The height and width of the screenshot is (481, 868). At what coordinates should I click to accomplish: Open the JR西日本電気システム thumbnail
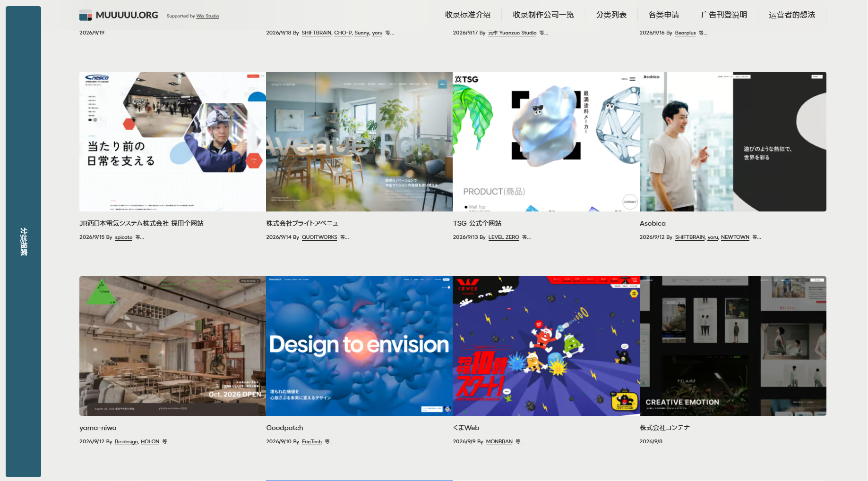(172, 142)
